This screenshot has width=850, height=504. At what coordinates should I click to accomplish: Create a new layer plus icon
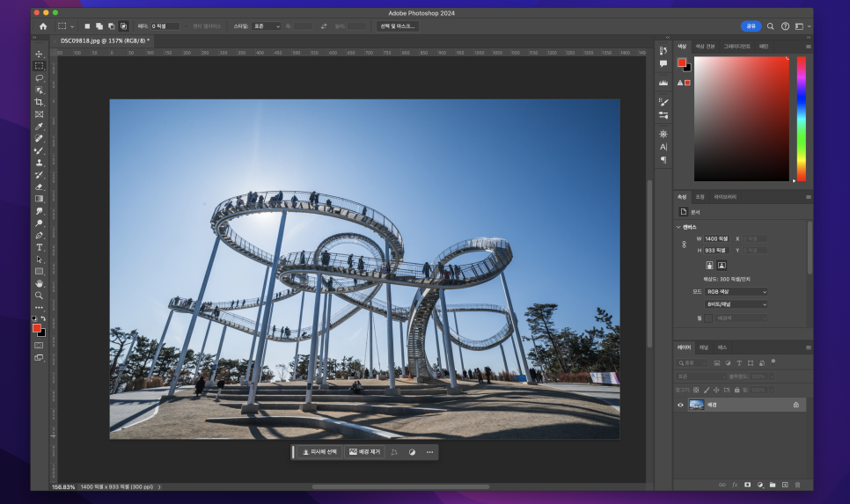point(785,485)
